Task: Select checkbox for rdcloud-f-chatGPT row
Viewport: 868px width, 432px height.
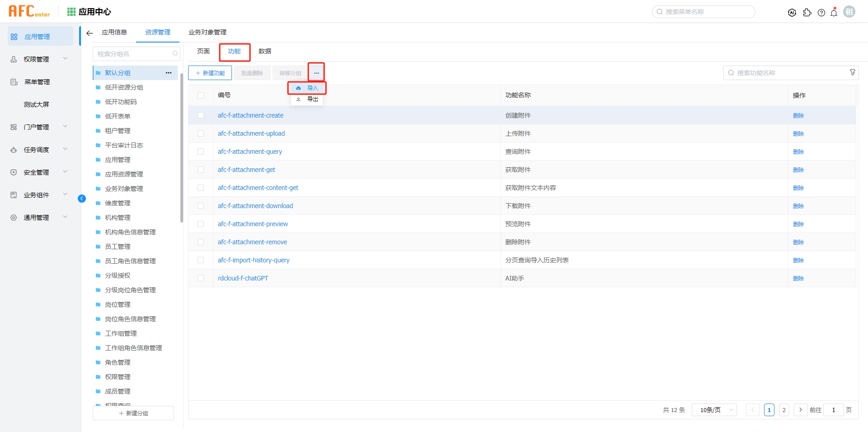Action: click(x=201, y=278)
